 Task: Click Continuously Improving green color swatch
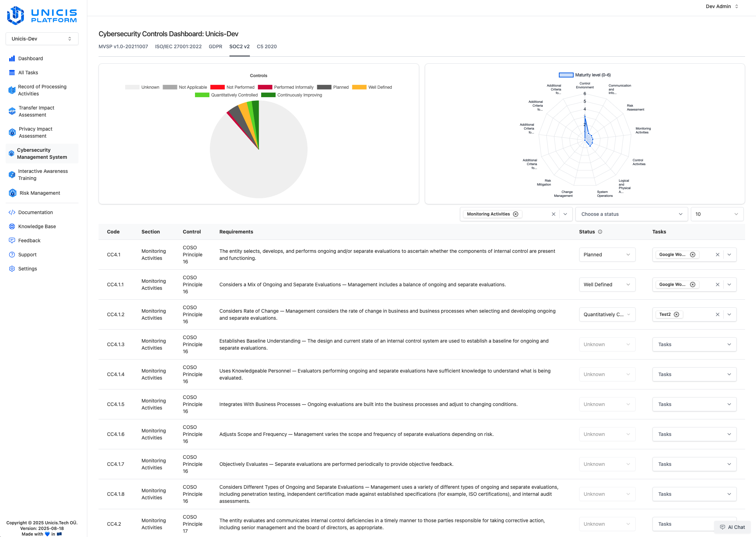coord(268,95)
